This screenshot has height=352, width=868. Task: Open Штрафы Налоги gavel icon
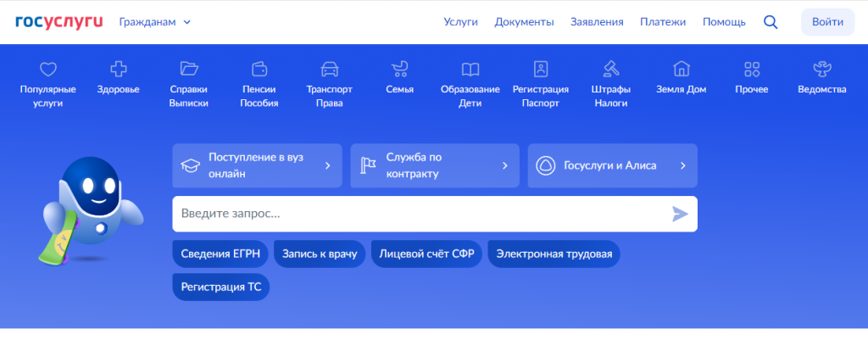coord(611,70)
